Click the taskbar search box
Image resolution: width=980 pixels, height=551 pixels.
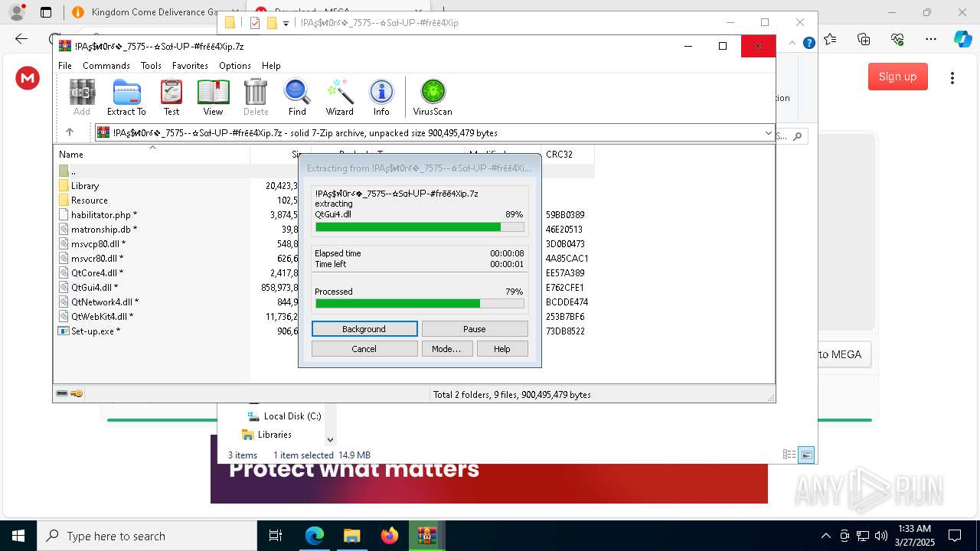[x=146, y=536]
